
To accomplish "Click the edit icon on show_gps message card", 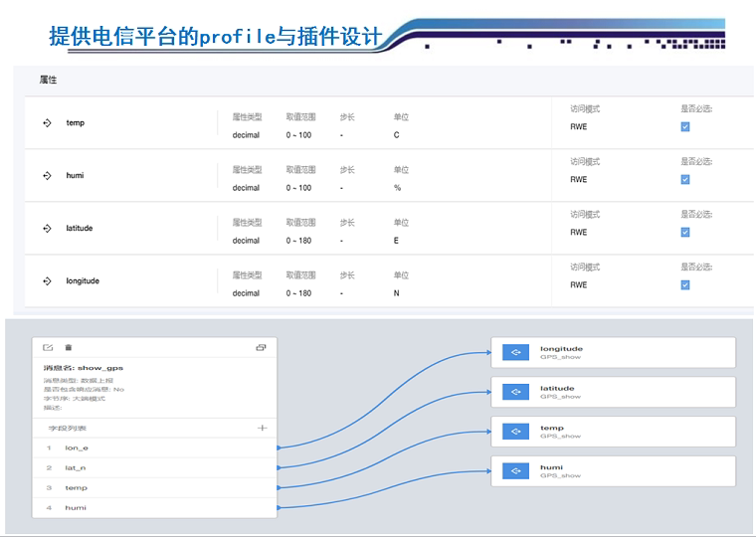I will (48, 347).
